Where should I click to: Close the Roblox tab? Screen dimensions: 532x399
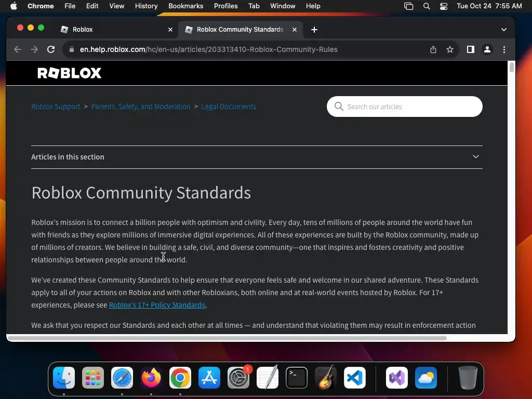coord(170,30)
